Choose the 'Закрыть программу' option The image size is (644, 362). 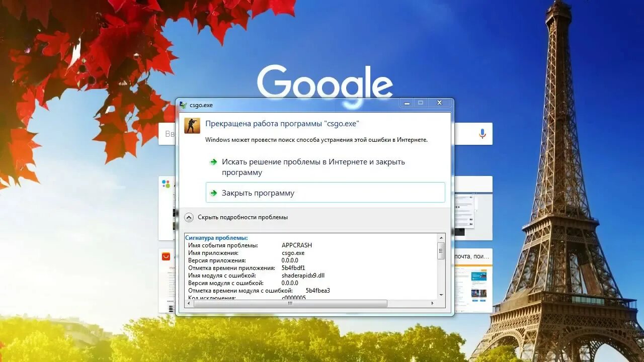[326, 193]
